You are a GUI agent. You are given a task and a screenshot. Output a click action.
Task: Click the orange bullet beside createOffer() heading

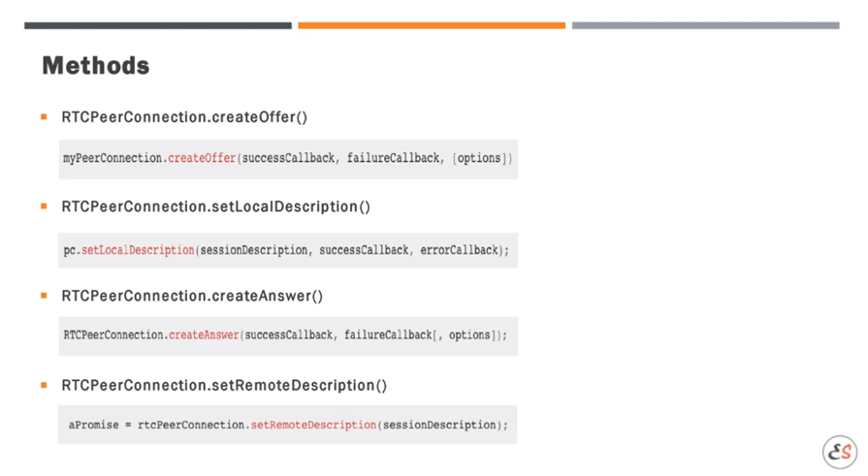pyautogui.click(x=44, y=117)
